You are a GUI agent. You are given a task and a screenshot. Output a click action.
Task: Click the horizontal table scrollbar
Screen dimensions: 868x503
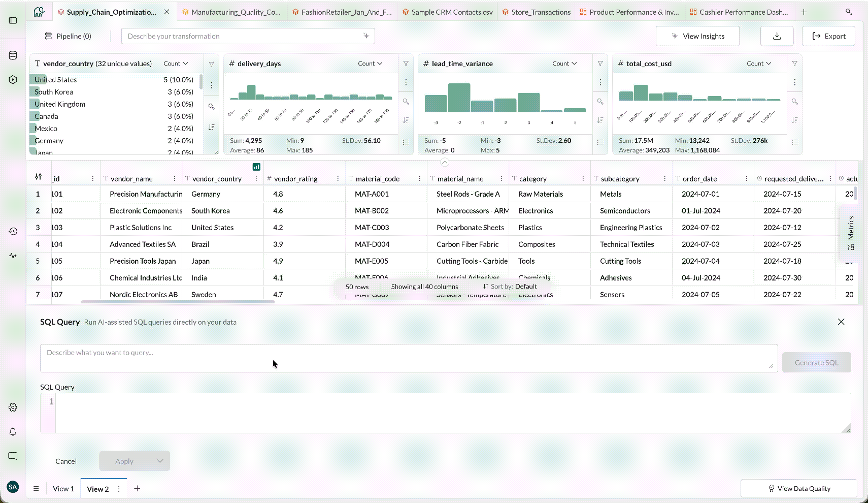tap(178, 302)
